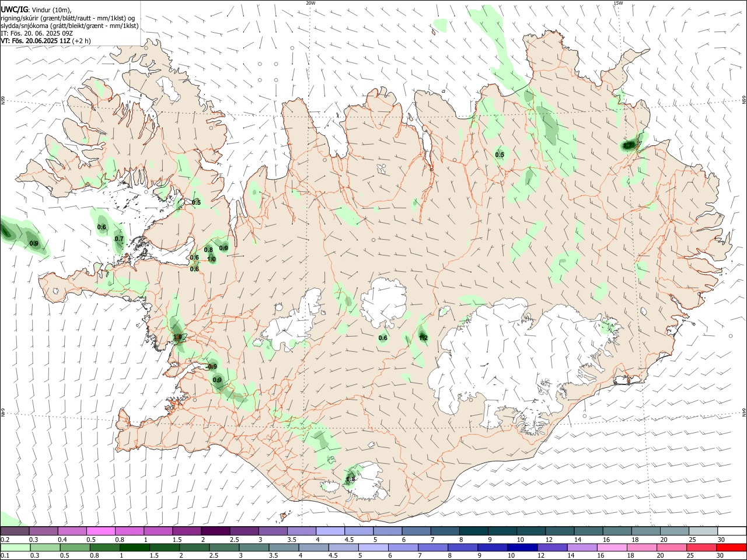
Task: Pick the white upper legend swatch at 30
Action: (732, 531)
